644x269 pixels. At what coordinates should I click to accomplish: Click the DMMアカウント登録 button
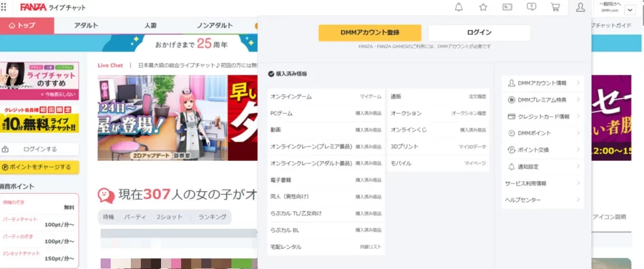[370, 33]
